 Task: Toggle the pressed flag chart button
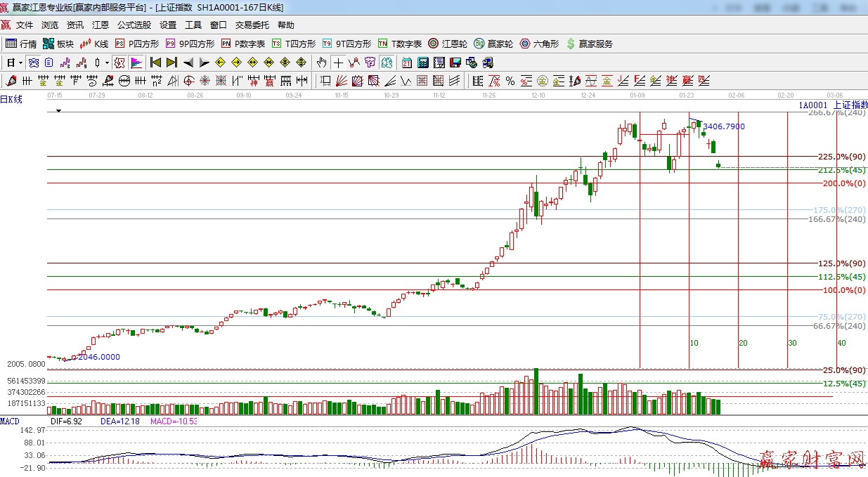tap(136, 63)
